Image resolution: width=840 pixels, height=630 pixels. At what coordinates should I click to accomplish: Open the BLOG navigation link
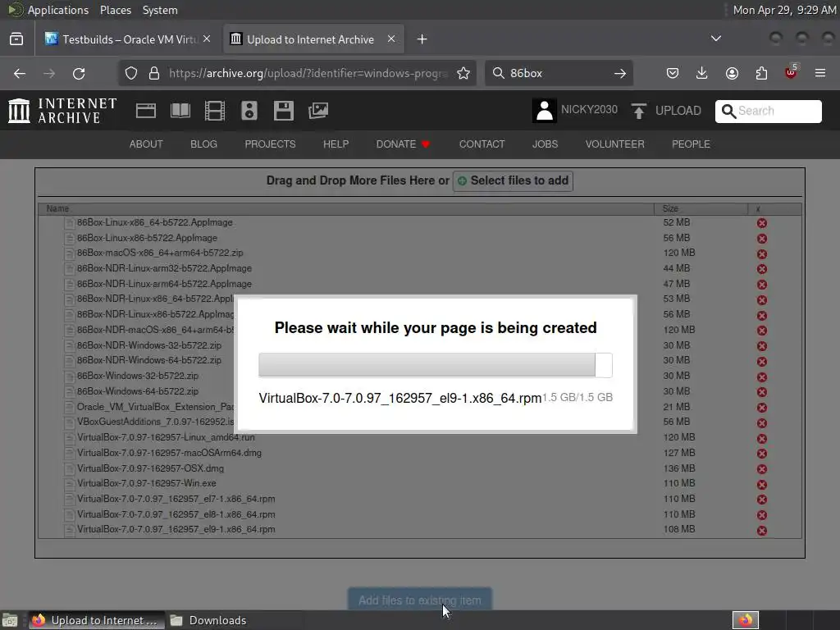(x=203, y=144)
